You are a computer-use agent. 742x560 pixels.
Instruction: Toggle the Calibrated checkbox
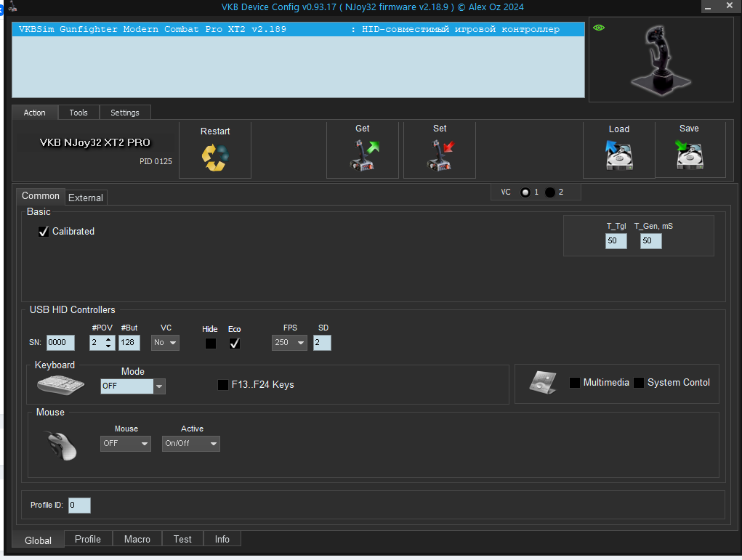pos(44,231)
